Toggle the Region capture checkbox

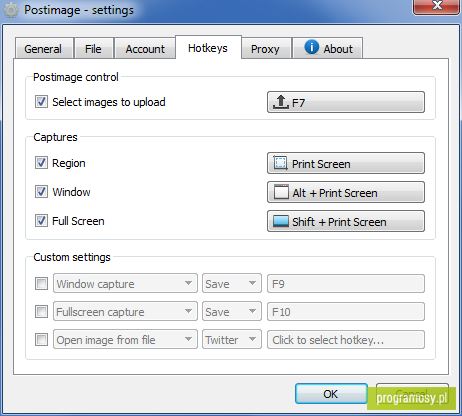pos(41,163)
